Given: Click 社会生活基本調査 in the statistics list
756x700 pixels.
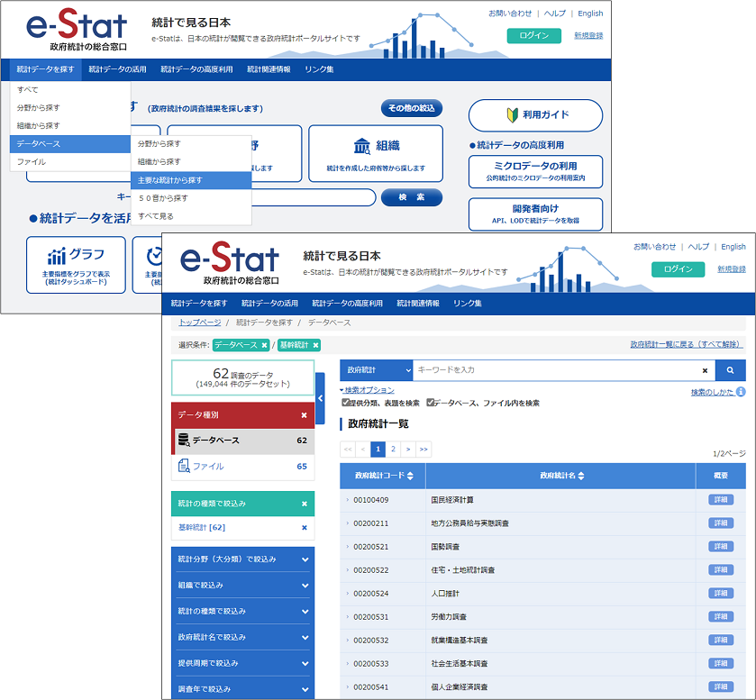Looking at the screenshot, I should click(x=459, y=664).
